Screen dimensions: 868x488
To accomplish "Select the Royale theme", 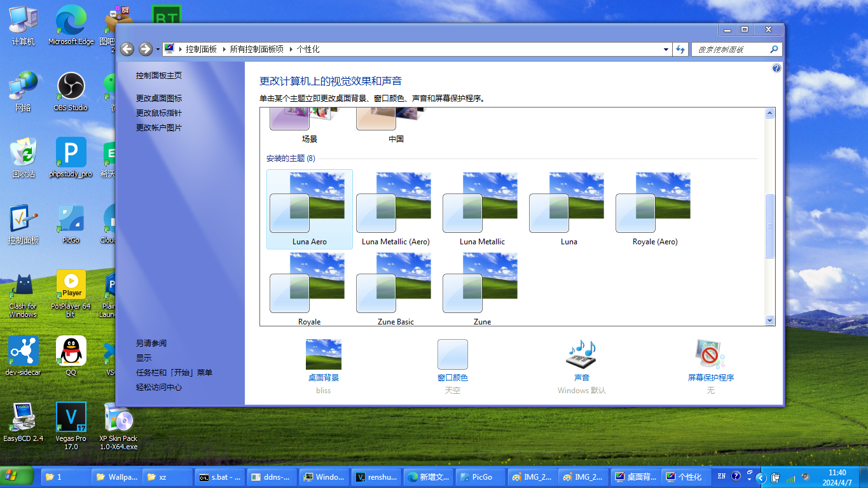I will (x=310, y=289).
